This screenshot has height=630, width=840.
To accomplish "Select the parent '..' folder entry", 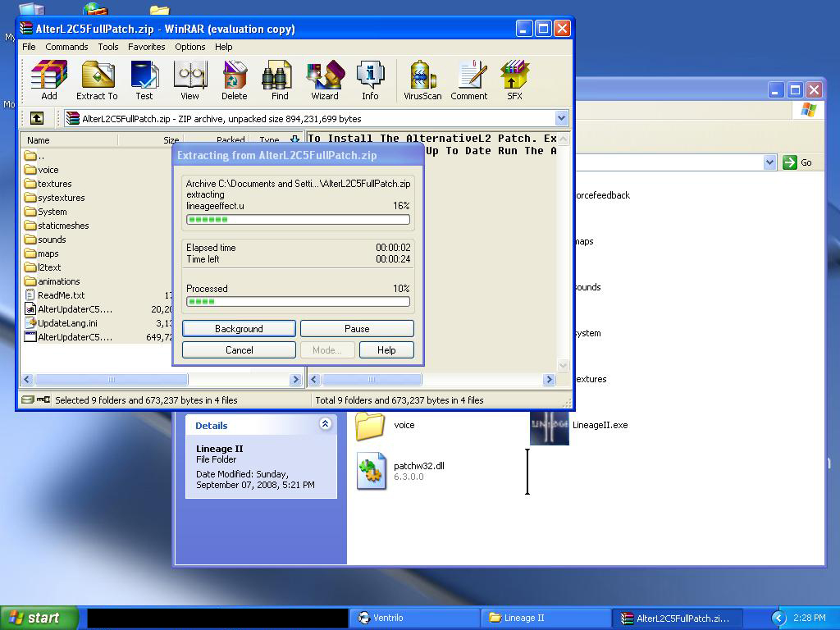I will [x=34, y=156].
